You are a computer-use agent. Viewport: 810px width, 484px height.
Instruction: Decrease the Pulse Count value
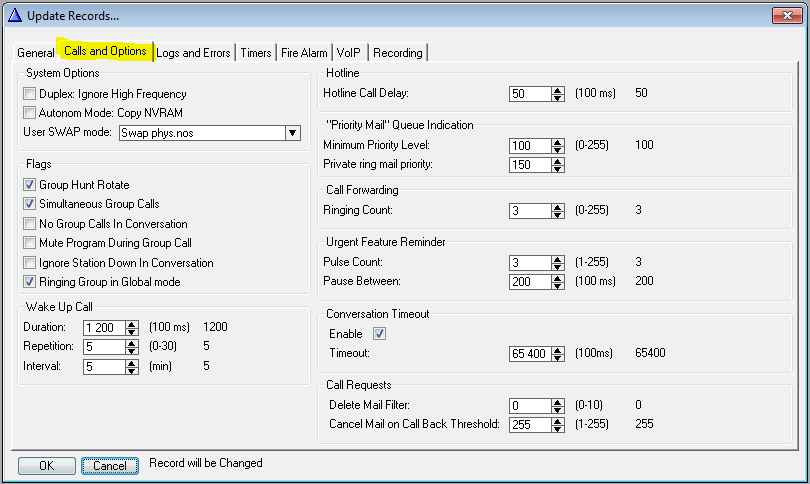click(x=558, y=266)
